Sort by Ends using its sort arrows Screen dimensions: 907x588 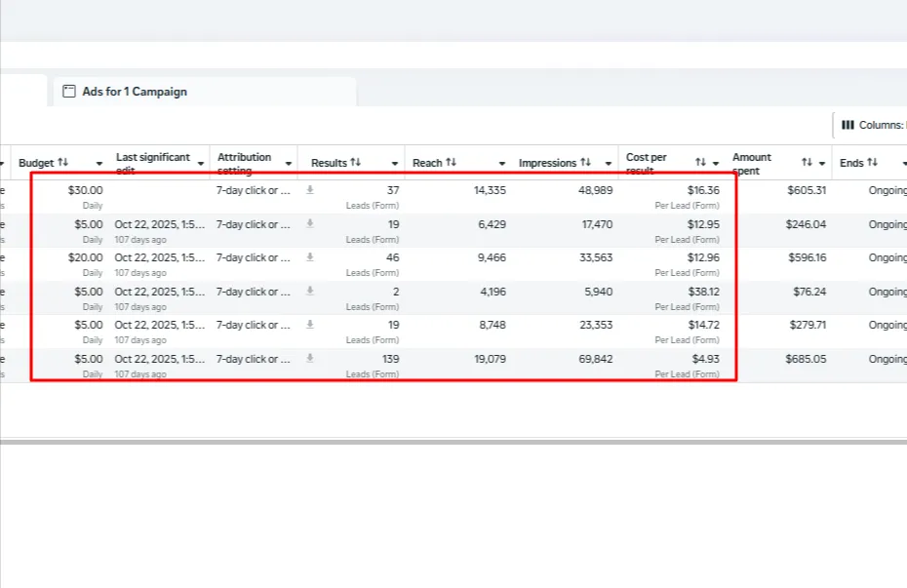tap(872, 163)
